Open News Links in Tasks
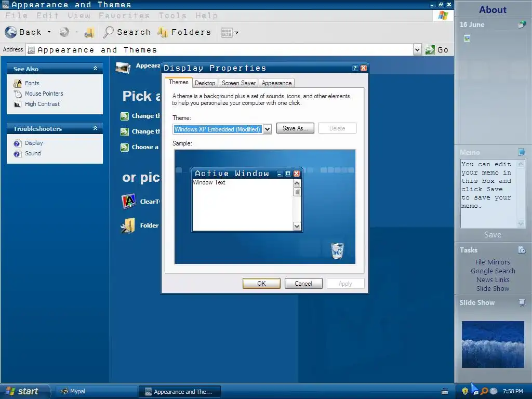Screen dimensions: 532x399 [493, 280]
